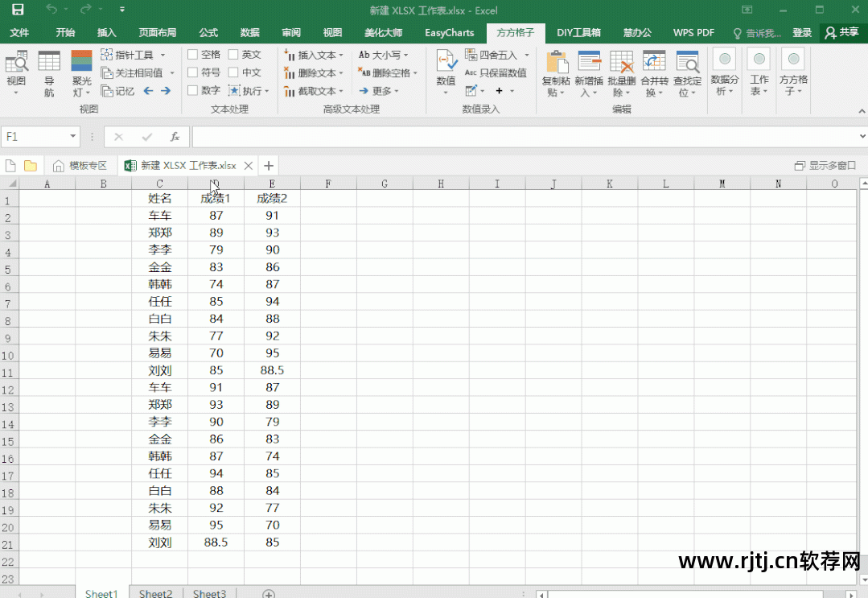This screenshot has height=598, width=868.
Task: Switch to Sheet3 tab
Action: (209, 593)
